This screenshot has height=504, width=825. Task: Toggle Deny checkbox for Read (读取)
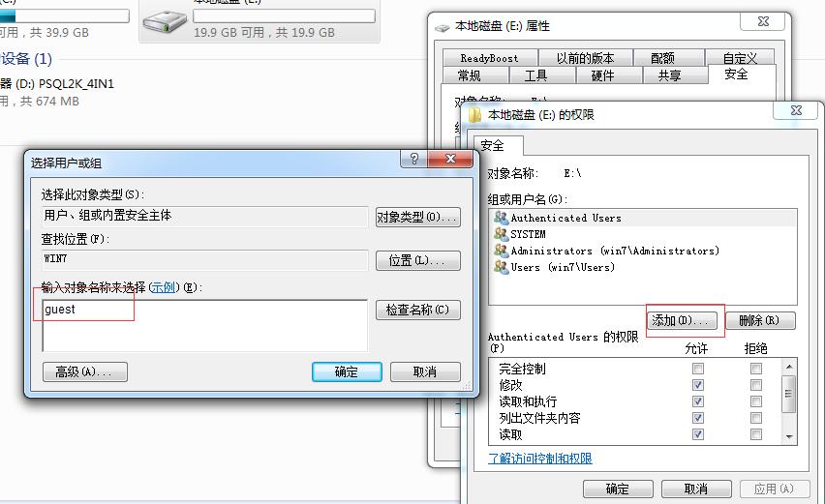point(756,434)
